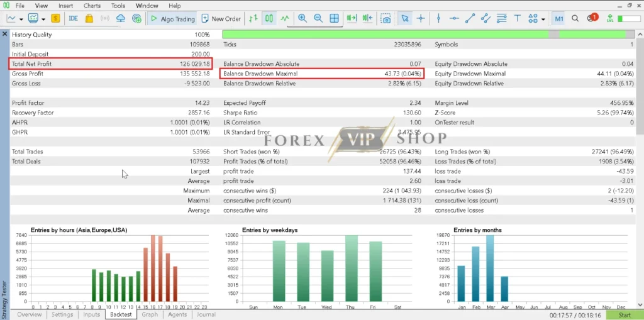Image resolution: width=644 pixels, height=320 pixels.
Task: Click the Sharpe Ratio value 130.60
Action: 413,113
